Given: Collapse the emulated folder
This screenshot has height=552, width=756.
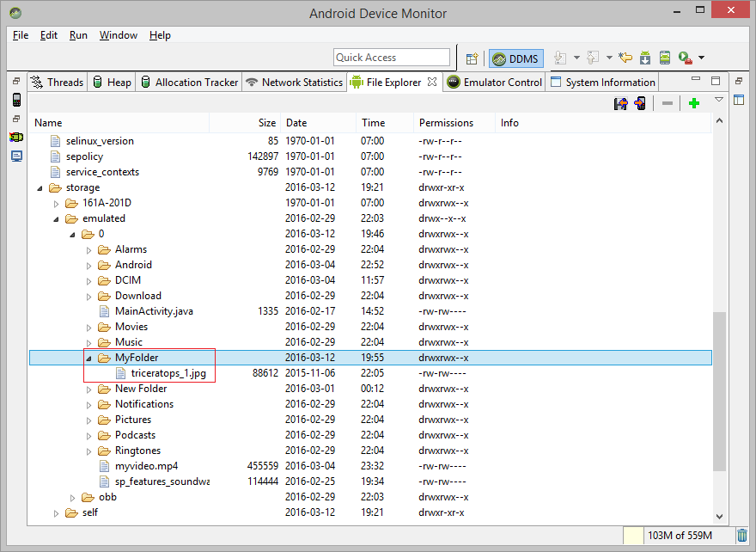Looking at the screenshot, I should (x=57, y=219).
